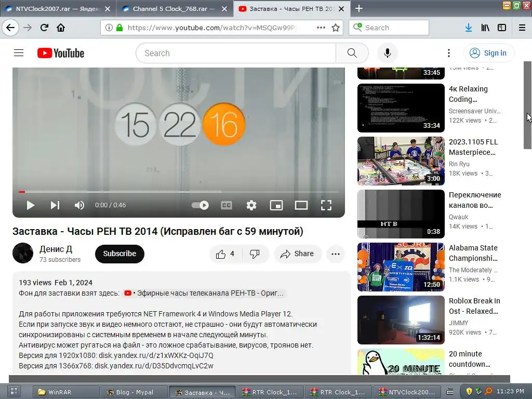Screen dimensions: 532x399
Task: Click the Sign in button
Action: coord(488,53)
